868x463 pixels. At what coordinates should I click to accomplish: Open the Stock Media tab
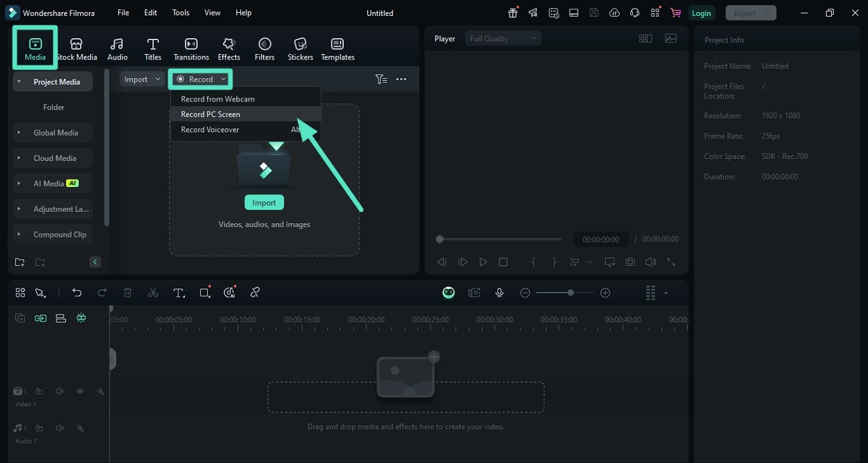[x=76, y=49]
